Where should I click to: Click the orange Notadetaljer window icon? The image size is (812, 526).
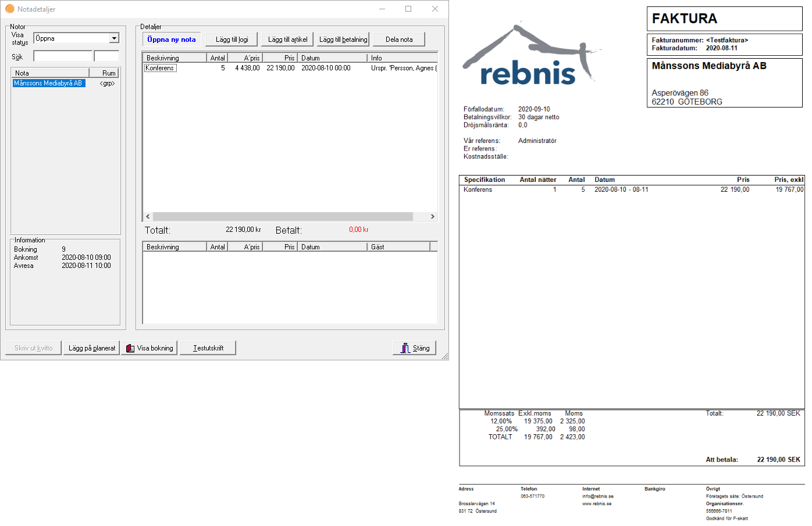click(x=10, y=9)
